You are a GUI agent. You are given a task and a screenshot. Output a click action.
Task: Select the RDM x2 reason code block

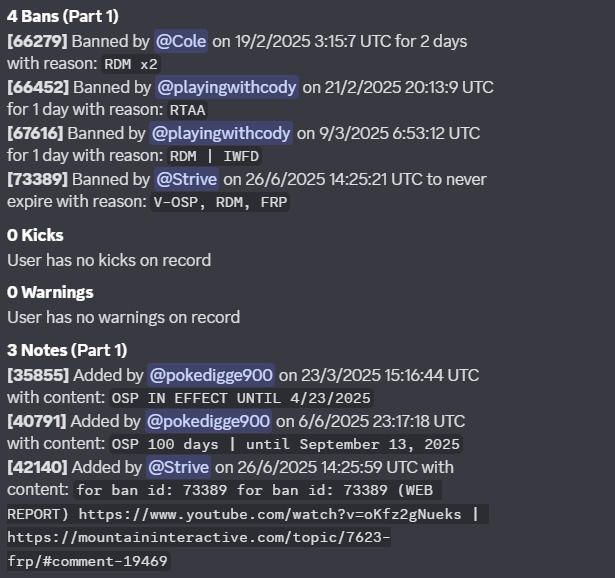[131, 64]
